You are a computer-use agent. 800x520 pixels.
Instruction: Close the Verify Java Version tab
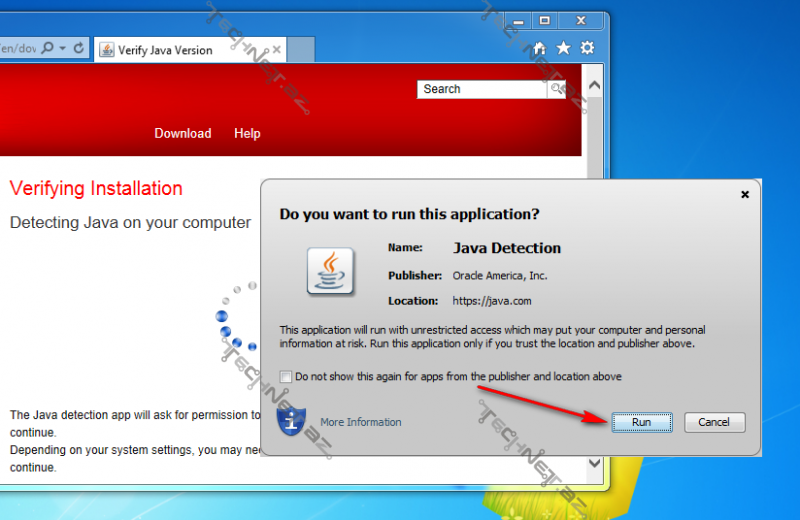pos(277,49)
